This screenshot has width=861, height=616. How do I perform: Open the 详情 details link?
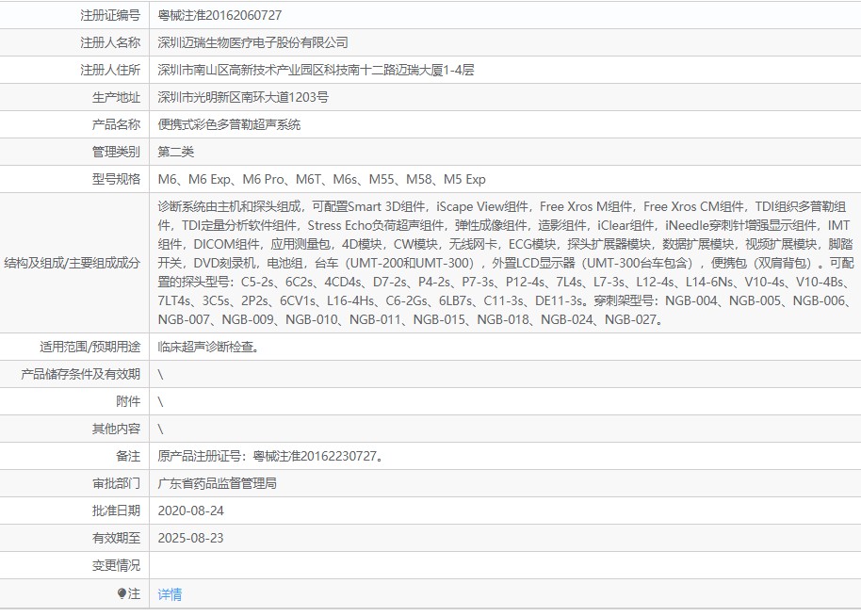click(x=170, y=594)
